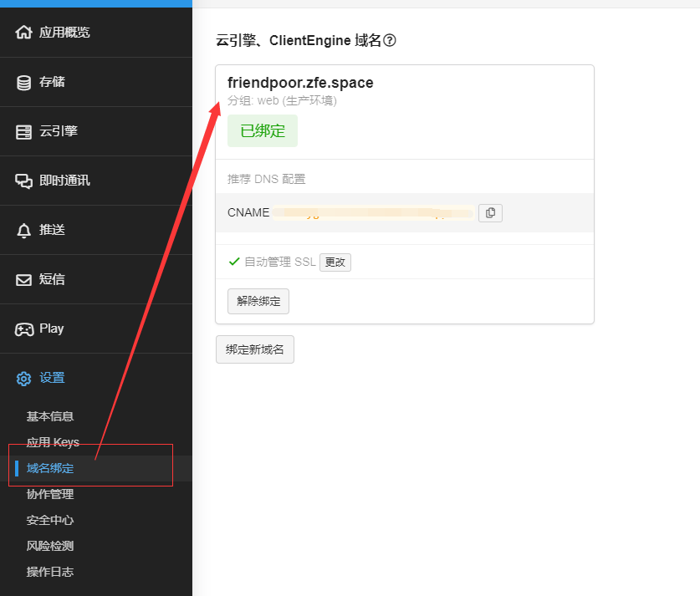
Task: Copy the CNAME value with the copy icon
Action: pos(490,213)
